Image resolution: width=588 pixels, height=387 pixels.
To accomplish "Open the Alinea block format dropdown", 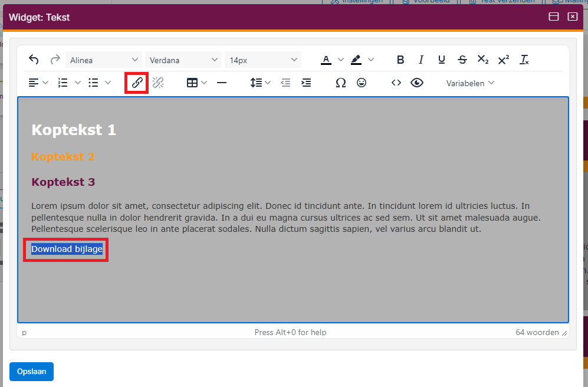I will pos(104,60).
